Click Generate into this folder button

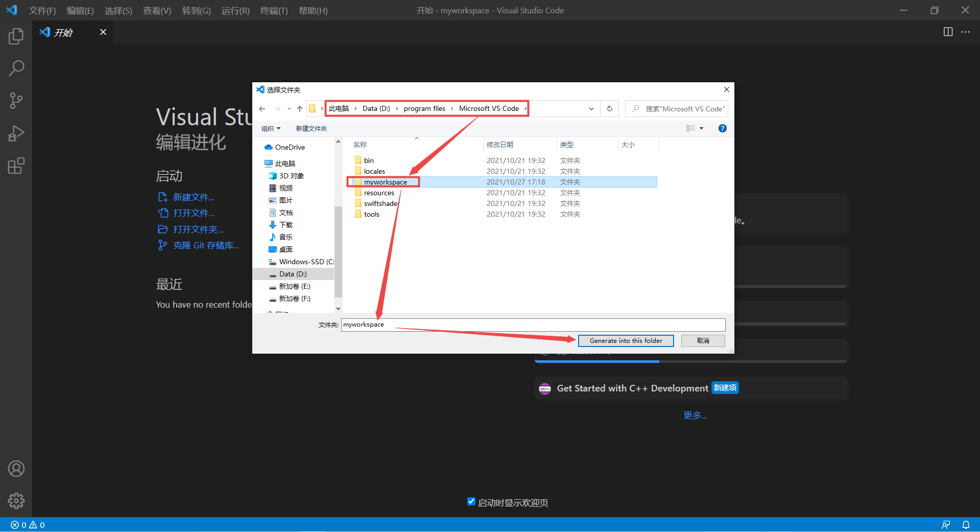[x=626, y=341]
